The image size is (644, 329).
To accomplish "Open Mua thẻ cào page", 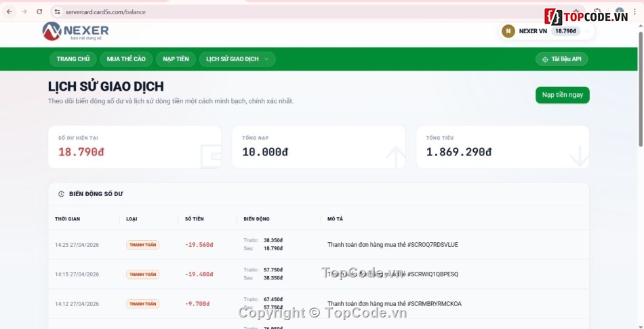I will (x=126, y=59).
